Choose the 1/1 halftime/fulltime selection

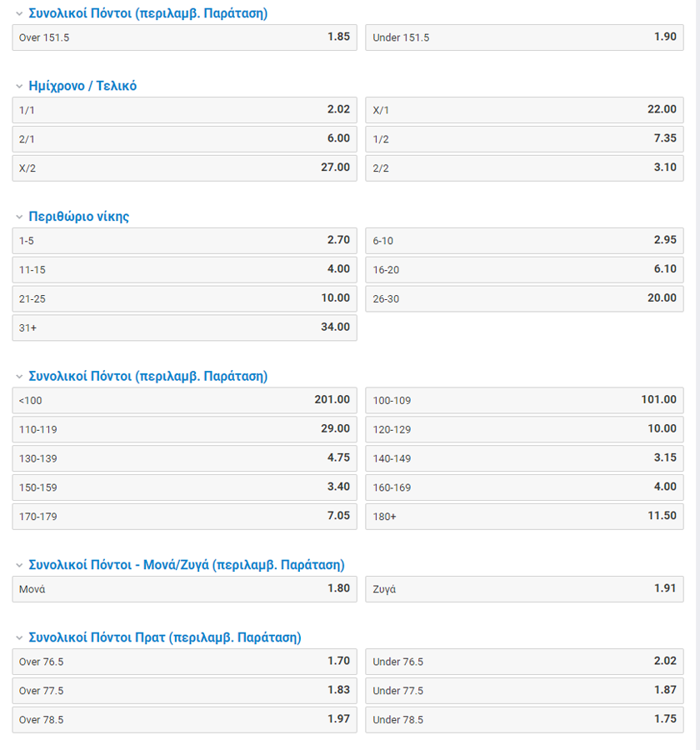pos(184,110)
